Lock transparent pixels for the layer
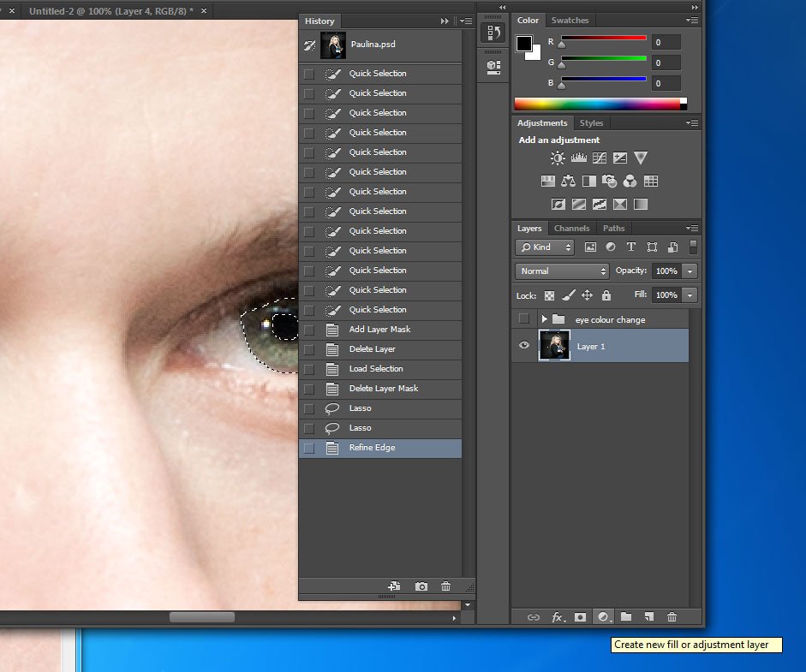This screenshot has height=672, width=806. click(548, 295)
